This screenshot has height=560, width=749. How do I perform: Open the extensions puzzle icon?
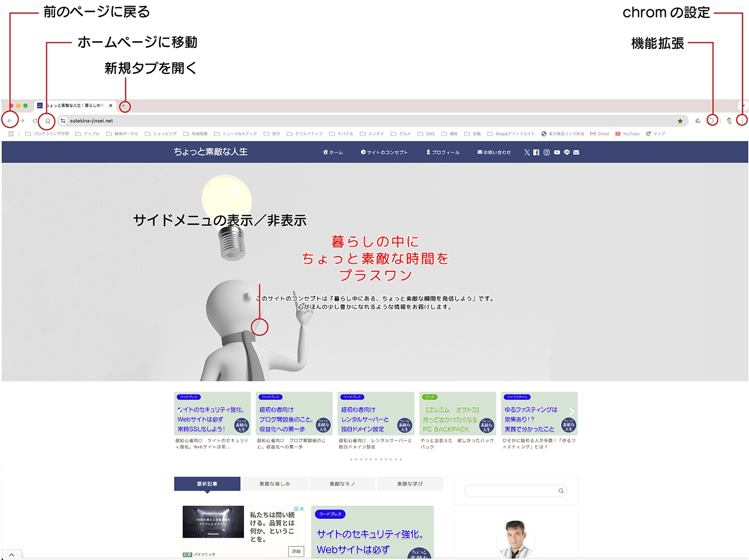[711, 121]
